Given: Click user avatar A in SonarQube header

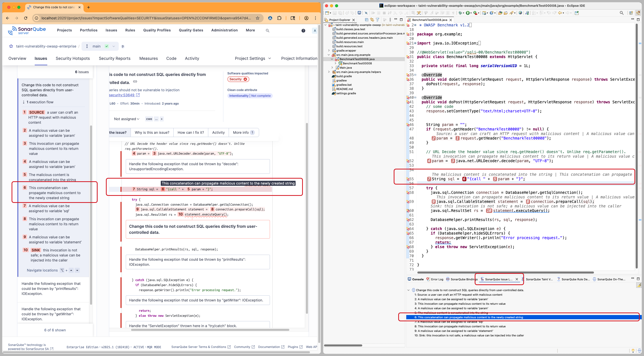Looking at the screenshot, I should pyautogui.click(x=315, y=30).
